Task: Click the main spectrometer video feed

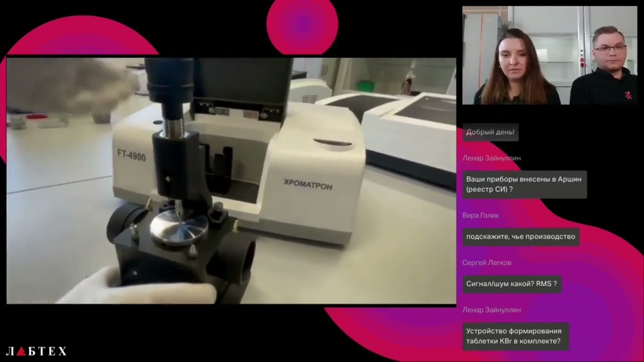Action: [x=231, y=180]
